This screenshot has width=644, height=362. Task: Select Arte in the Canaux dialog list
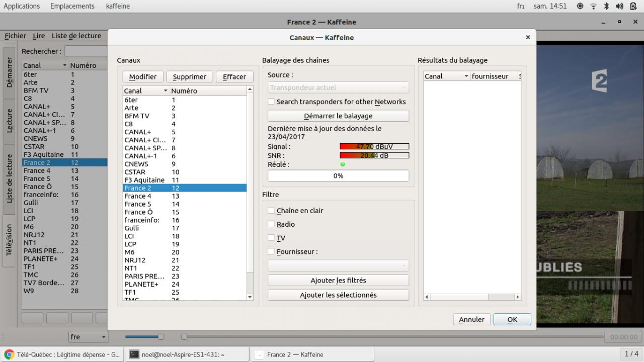185,108
